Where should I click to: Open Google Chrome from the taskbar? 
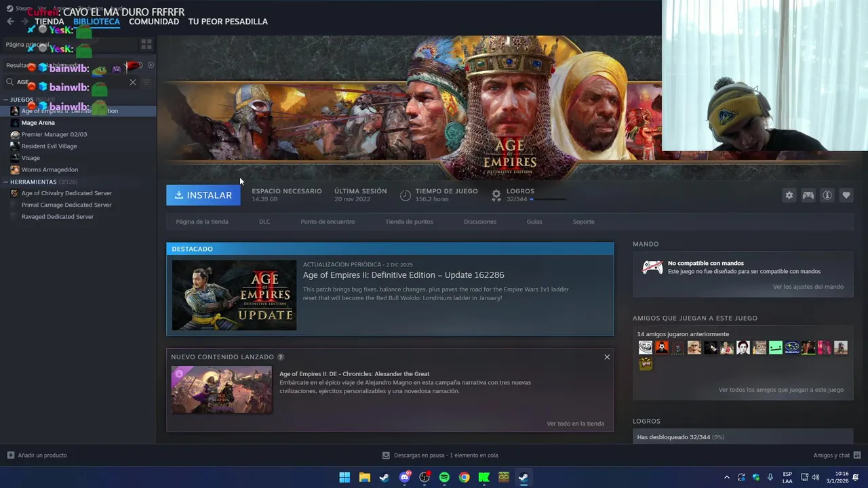(464, 477)
